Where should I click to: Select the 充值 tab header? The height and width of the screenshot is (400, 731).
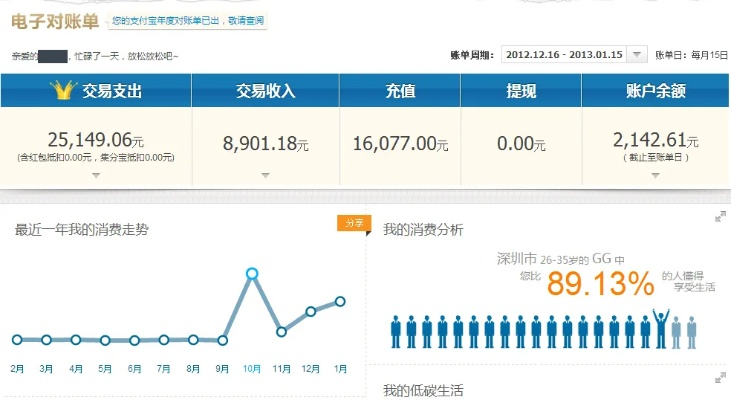tap(400, 92)
